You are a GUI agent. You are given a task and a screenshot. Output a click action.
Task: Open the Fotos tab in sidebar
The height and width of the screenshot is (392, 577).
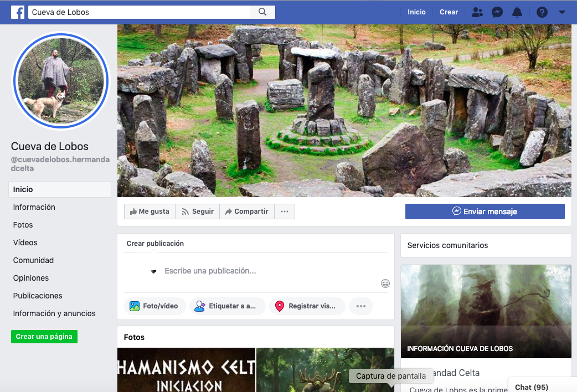(23, 225)
